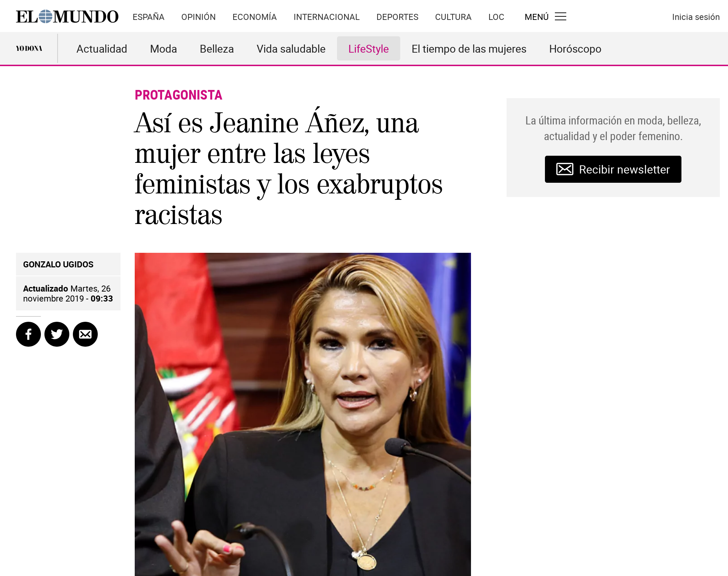The height and width of the screenshot is (576, 728).
Task: Click Recibir newsletter button
Action: click(613, 169)
